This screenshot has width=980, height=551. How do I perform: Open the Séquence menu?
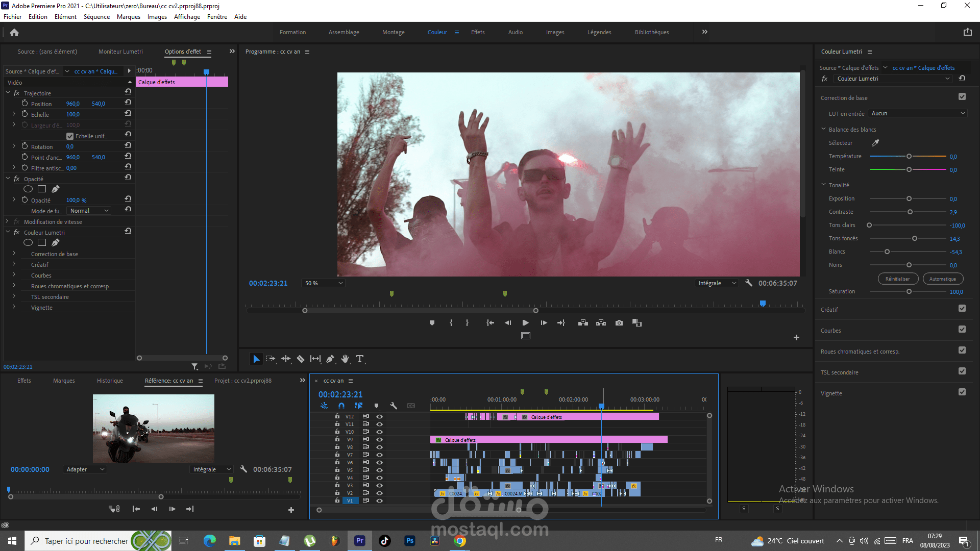pyautogui.click(x=96, y=17)
